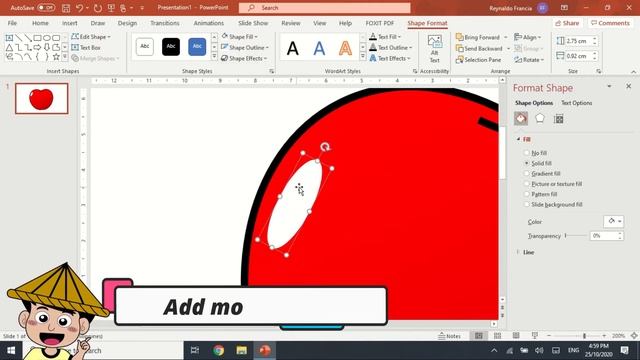Click the Share button
Viewport: 640px width, 360px height.
pyautogui.click(x=567, y=23)
